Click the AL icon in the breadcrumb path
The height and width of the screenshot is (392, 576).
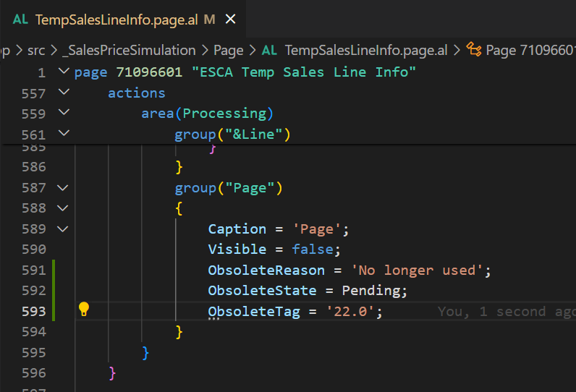click(x=269, y=51)
